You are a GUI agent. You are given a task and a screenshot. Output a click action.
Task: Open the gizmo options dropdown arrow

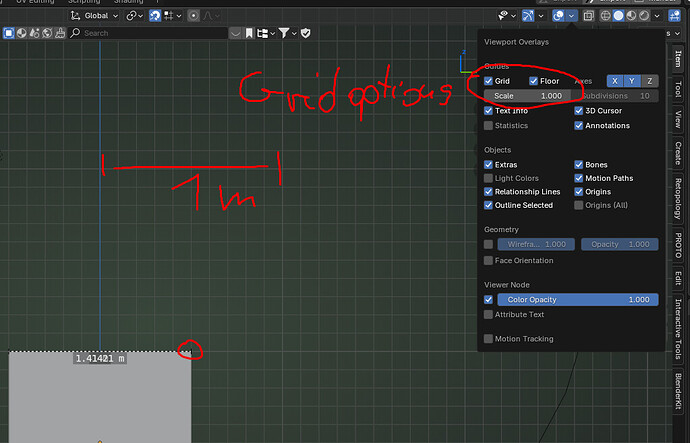click(541, 16)
